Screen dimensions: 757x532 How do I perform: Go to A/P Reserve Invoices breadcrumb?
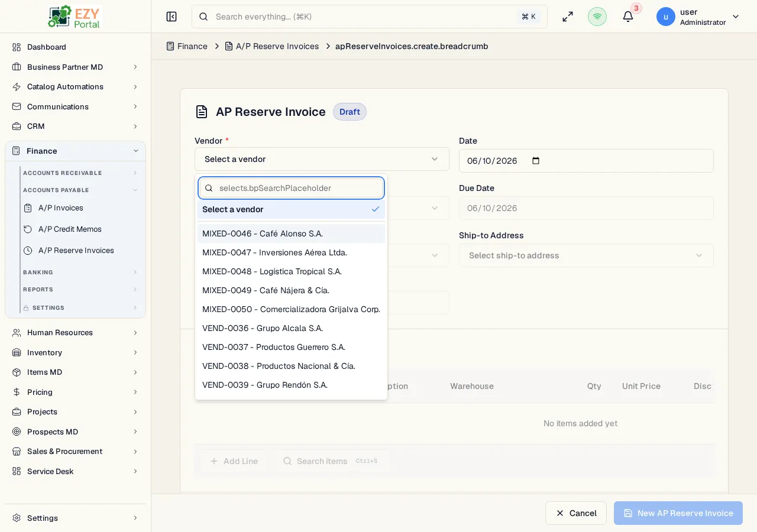[272, 46]
